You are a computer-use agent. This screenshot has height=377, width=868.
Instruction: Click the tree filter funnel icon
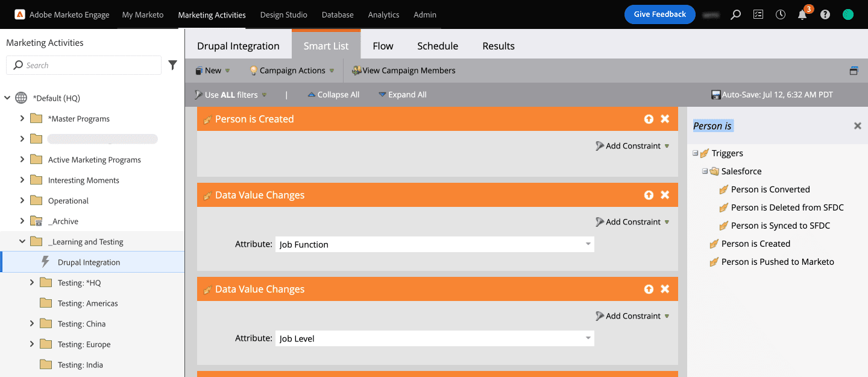[x=173, y=65]
